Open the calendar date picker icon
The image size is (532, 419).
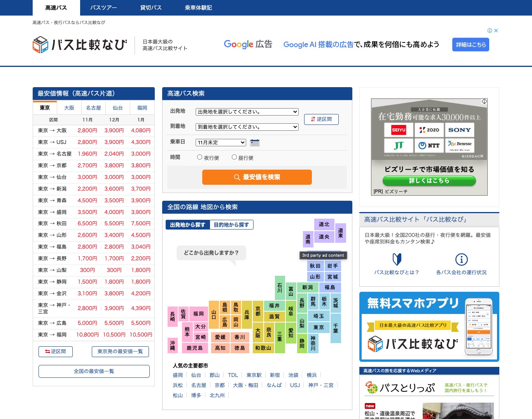point(255,143)
